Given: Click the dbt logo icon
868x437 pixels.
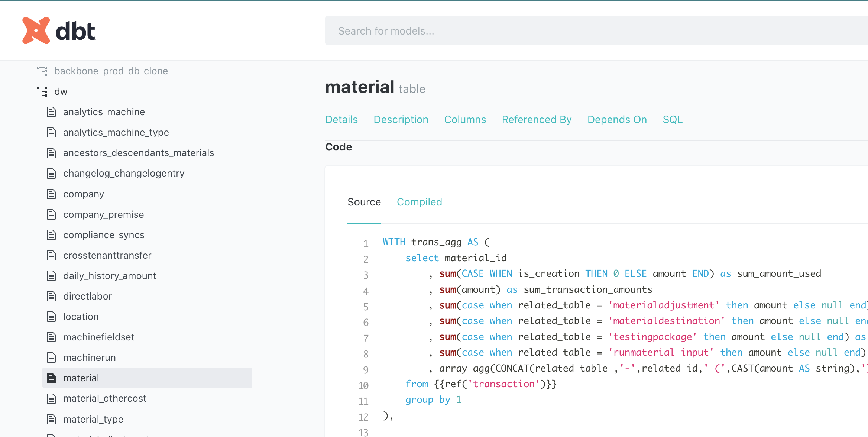Looking at the screenshot, I should (x=36, y=30).
